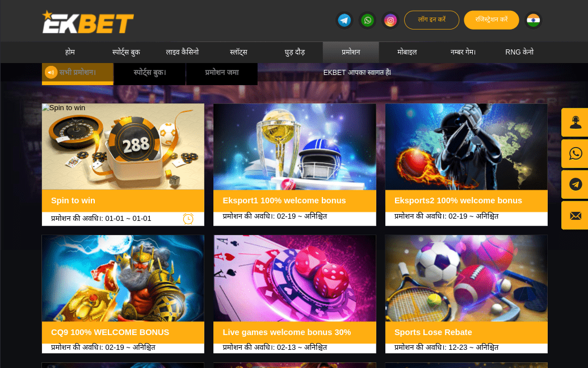The image size is (588, 368).
Task: Open India flag language selector
Action: click(533, 20)
